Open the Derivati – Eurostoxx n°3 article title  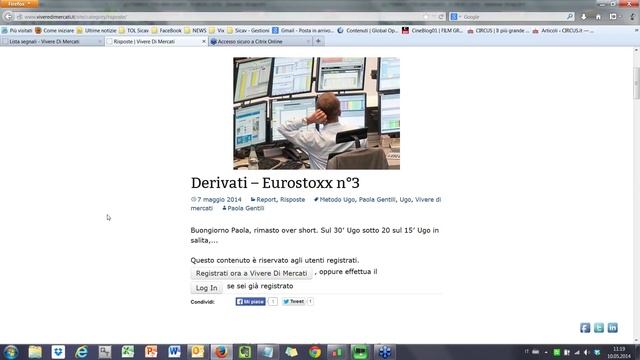275,183
